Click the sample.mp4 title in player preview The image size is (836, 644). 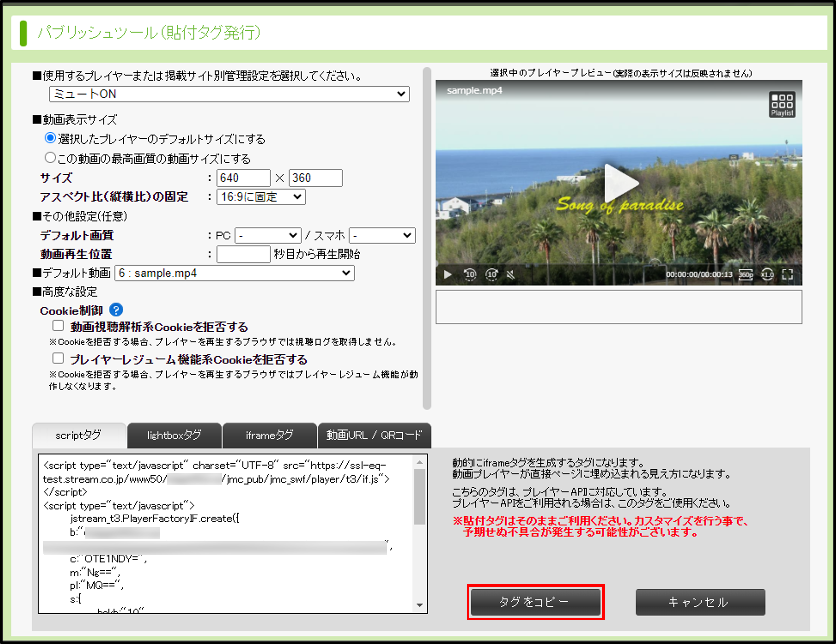[x=474, y=91]
